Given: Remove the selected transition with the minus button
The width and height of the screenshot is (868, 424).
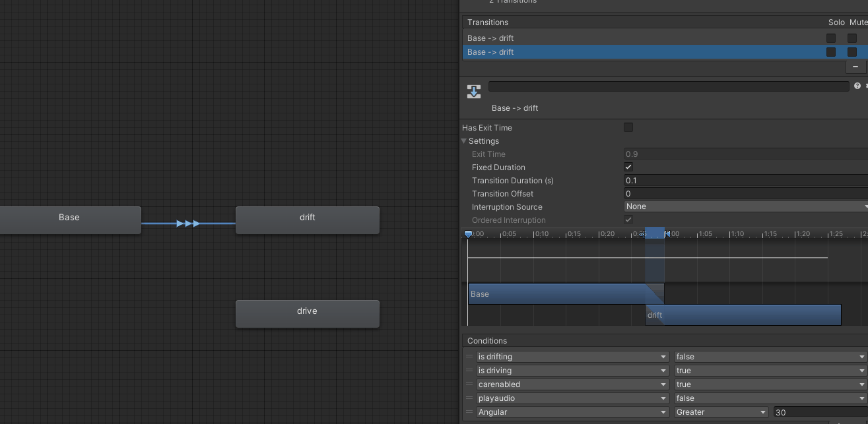Looking at the screenshot, I should pos(855,67).
